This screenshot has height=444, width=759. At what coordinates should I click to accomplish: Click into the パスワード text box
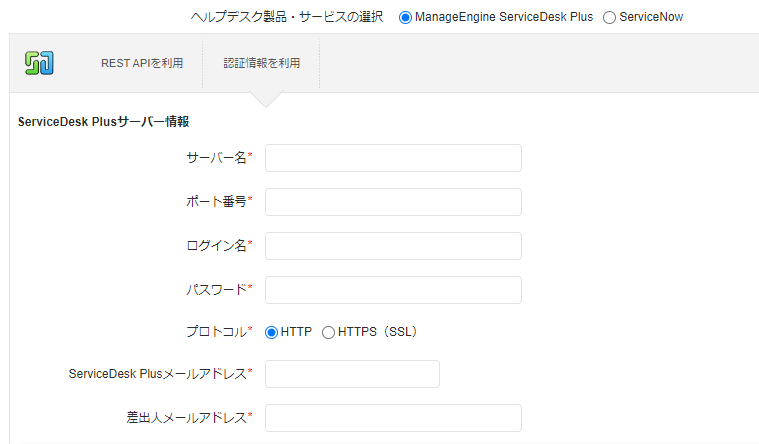click(393, 290)
